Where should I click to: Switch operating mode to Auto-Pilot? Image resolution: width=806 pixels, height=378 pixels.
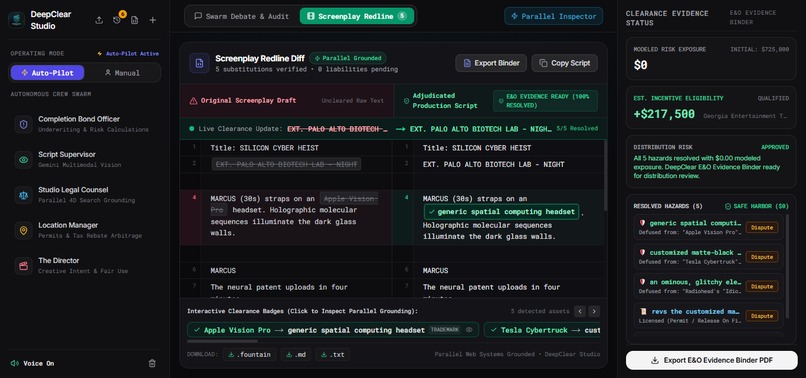(x=47, y=73)
